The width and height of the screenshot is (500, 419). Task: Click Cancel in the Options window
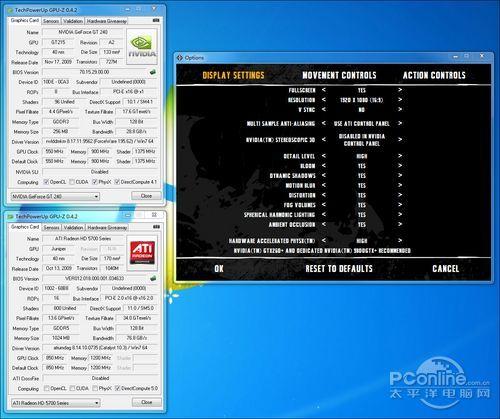click(x=446, y=269)
